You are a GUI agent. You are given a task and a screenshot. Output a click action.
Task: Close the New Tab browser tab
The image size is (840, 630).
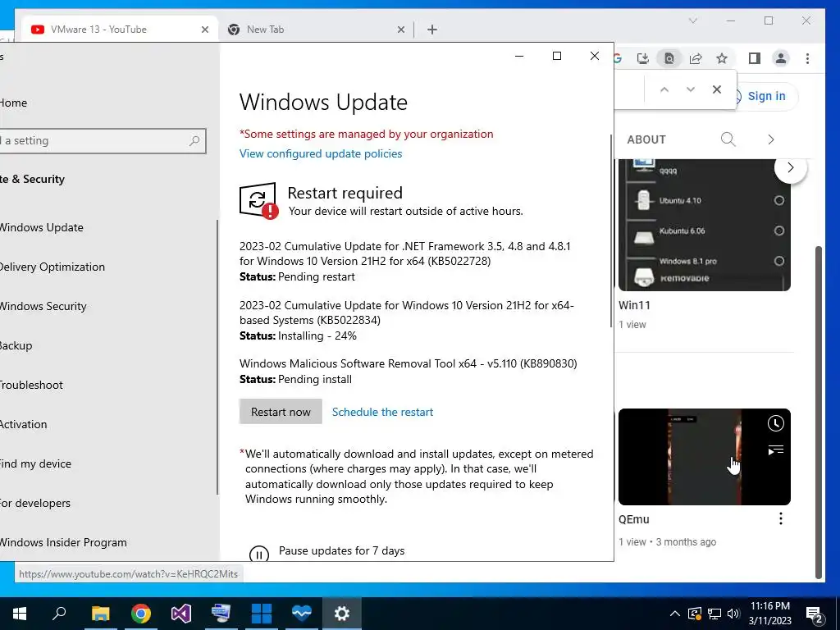pos(400,30)
